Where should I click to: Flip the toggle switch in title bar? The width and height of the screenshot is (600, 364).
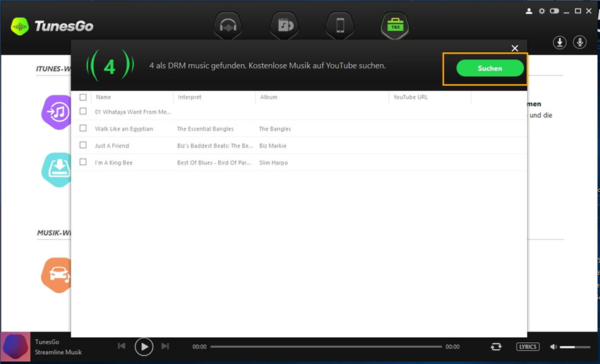click(554, 11)
